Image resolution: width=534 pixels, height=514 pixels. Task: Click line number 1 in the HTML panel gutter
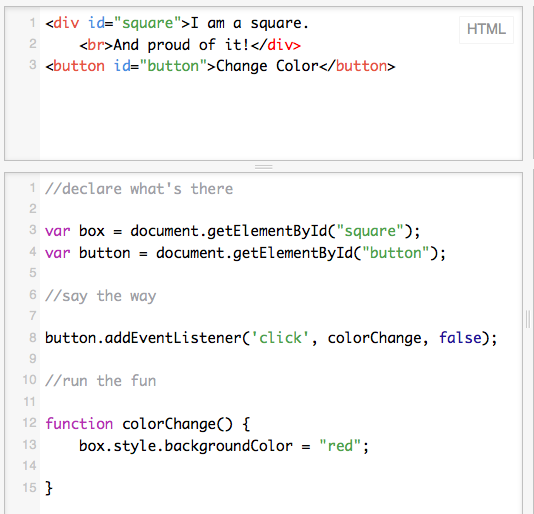click(x=32, y=22)
